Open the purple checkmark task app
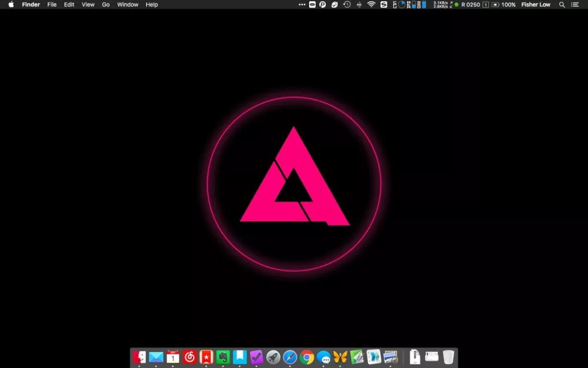The height and width of the screenshot is (368, 588). (x=256, y=357)
